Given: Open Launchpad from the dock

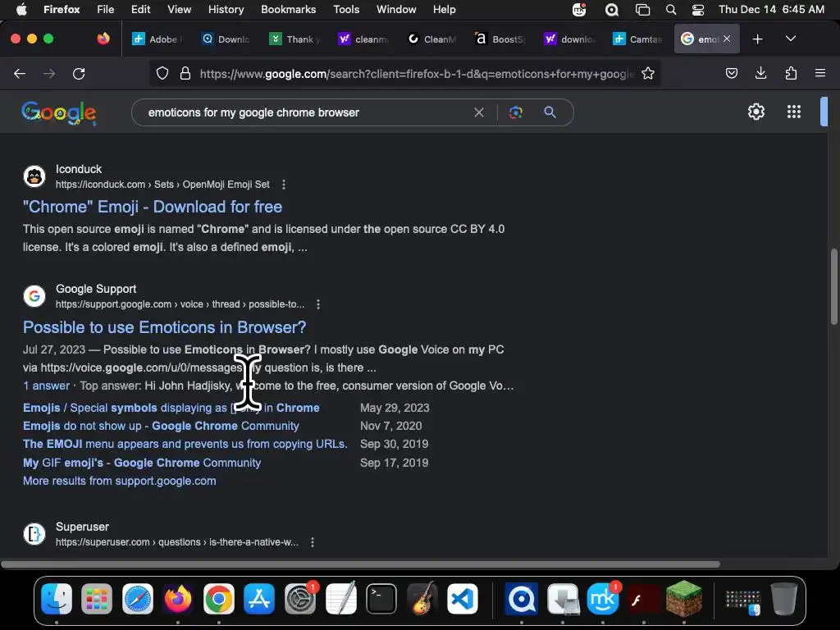Looking at the screenshot, I should [x=97, y=598].
